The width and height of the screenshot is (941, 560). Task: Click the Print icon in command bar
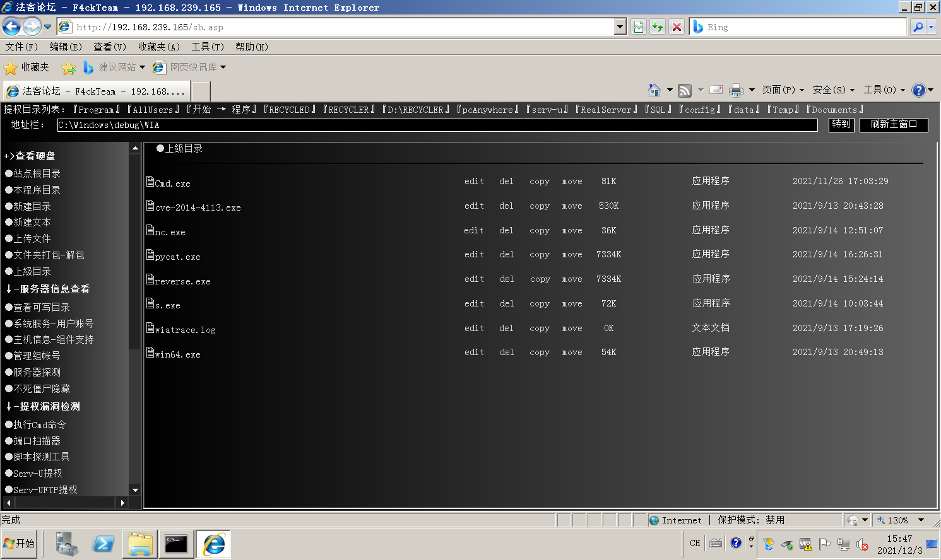click(x=736, y=90)
